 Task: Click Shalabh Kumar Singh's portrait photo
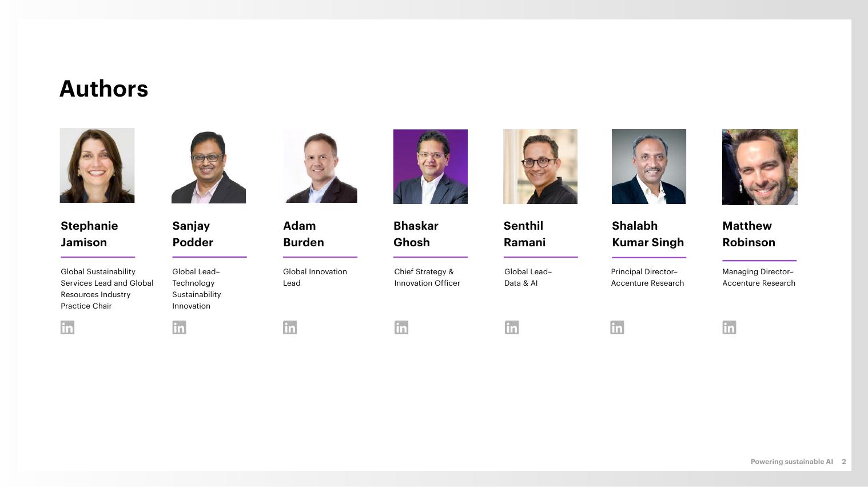coord(649,166)
